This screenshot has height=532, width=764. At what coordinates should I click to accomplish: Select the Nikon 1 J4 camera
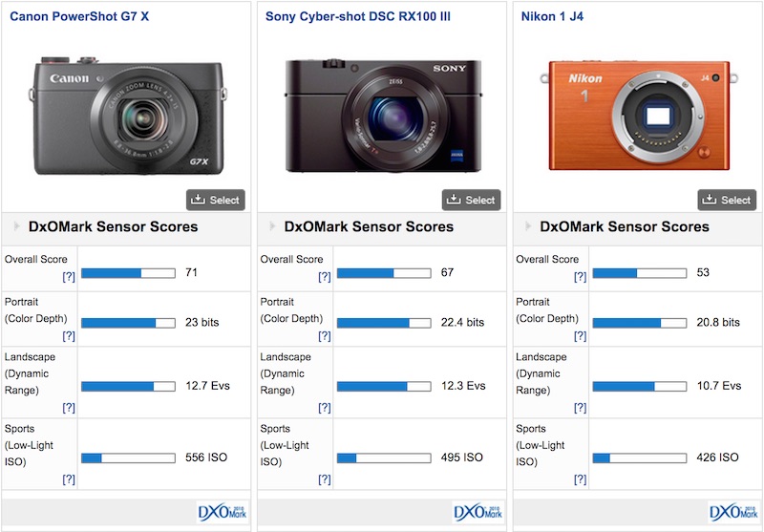click(727, 200)
